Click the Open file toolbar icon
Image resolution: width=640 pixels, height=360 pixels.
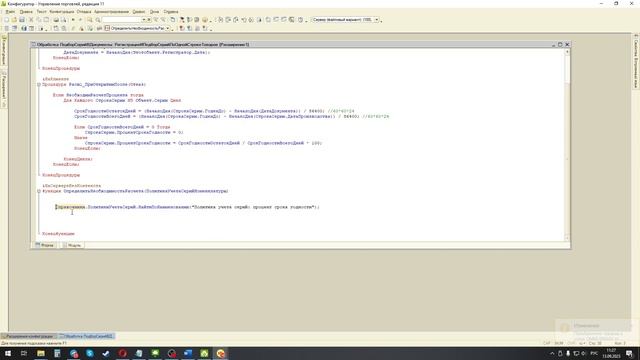click(14, 20)
